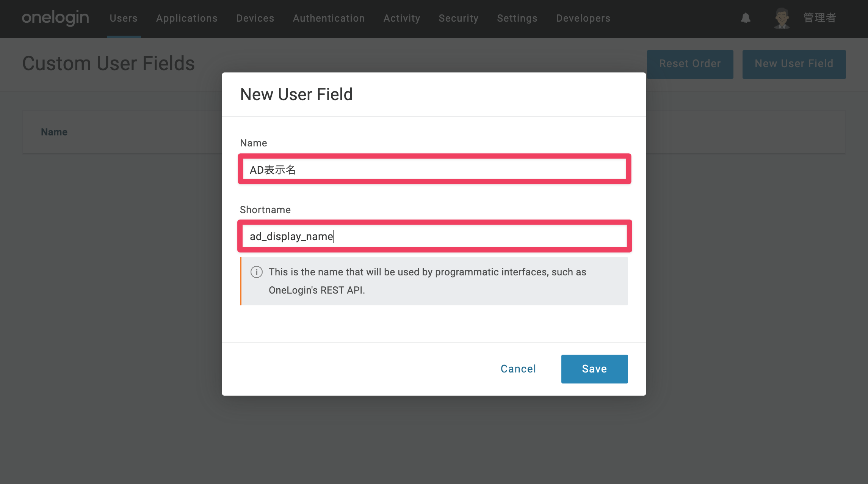Viewport: 868px width, 484px height.
Task: Click the New User Field dialog title
Action: (x=296, y=94)
